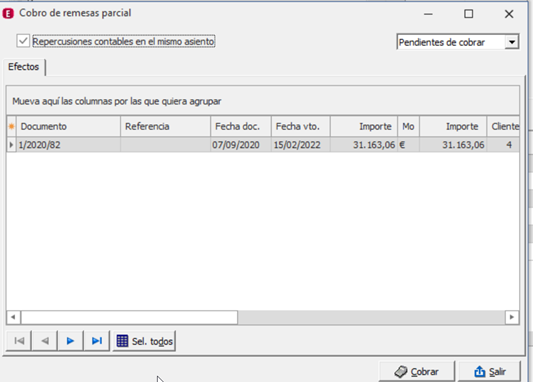
Task: Jump to the last record arrow
Action: click(x=97, y=341)
